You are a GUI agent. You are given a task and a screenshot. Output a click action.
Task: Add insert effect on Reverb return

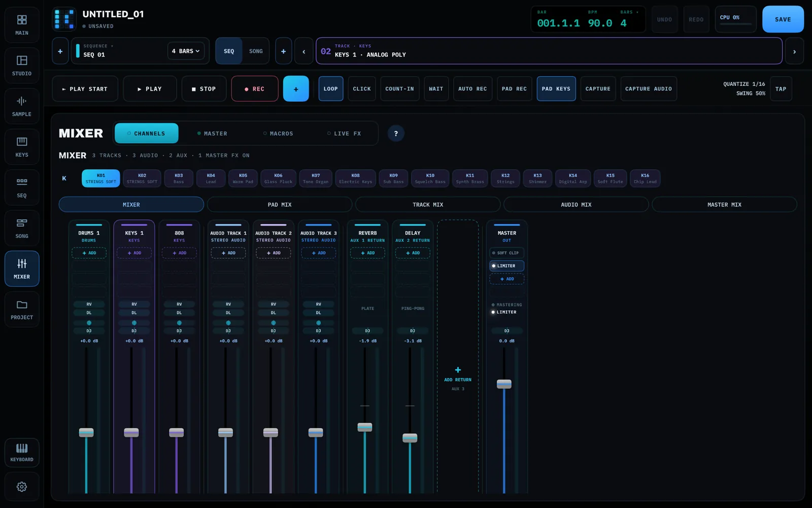pos(367,252)
